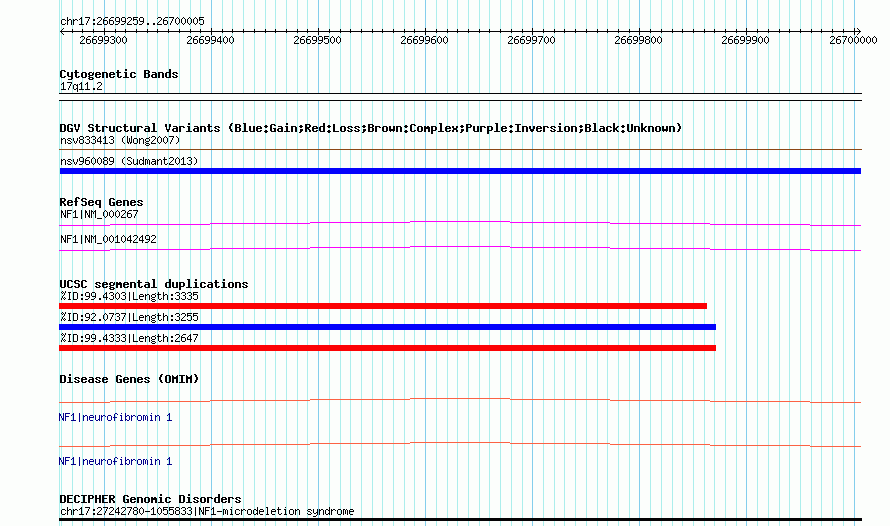Click the 17q11.2 band label
Viewport: 890px width, 526px height.
click(81, 86)
